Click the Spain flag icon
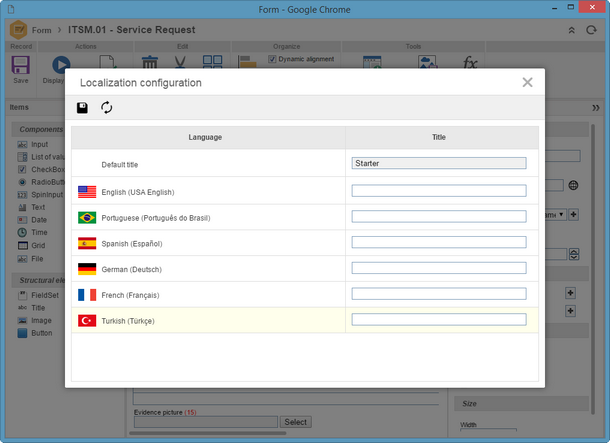 (x=87, y=243)
